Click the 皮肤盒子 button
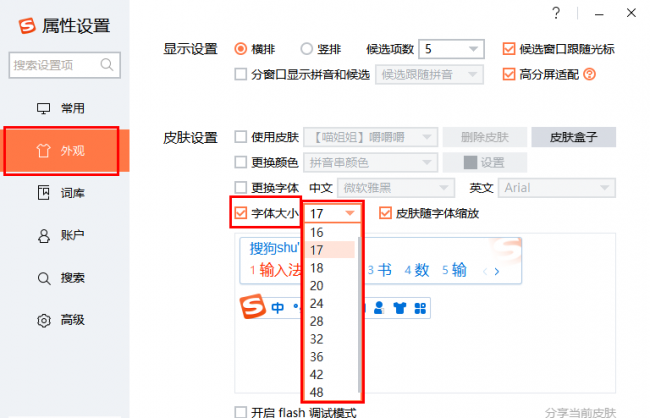The image size is (650, 418). click(x=574, y=137)
